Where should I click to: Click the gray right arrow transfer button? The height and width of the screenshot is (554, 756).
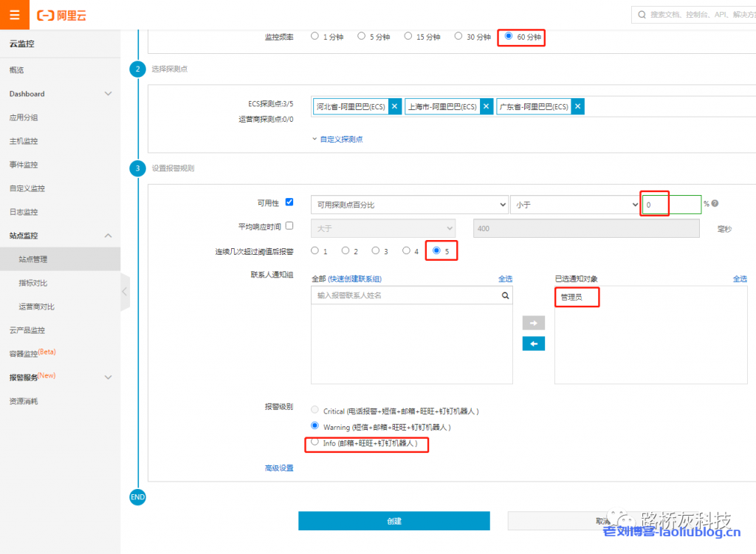point(533,323)
